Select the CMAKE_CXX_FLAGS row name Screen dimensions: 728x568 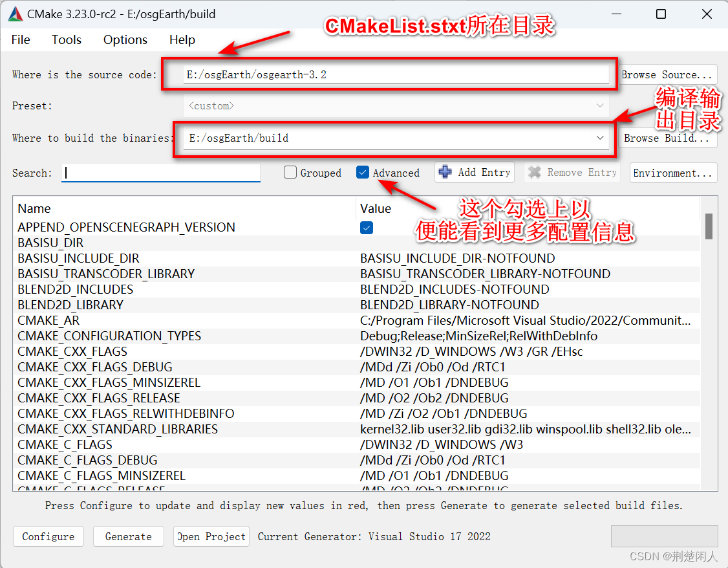(72, 351)
